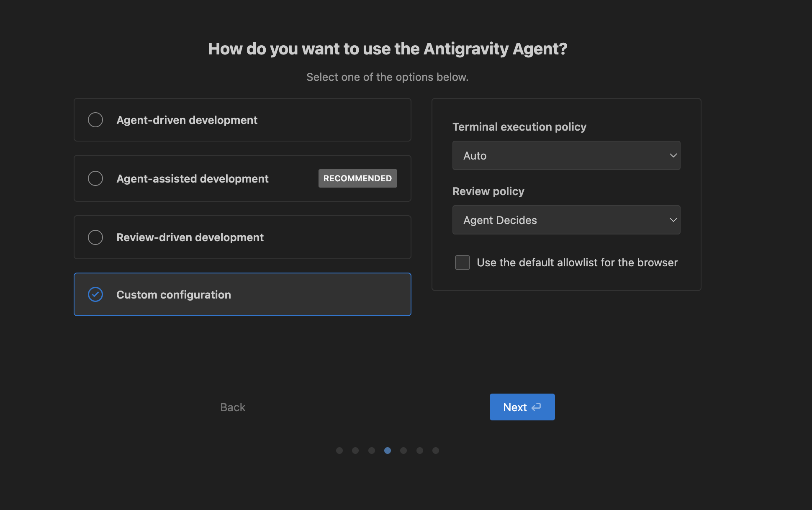Viewport: 812px width, 510px height.
Task: Click the Custom configuration checkmark icon
Action: [95, 294]
